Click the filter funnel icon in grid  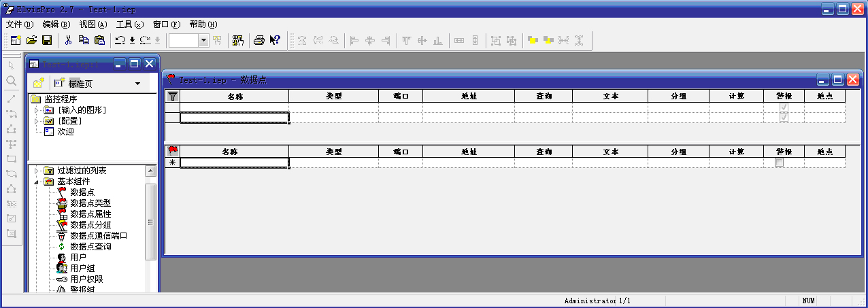coord(173,97)
